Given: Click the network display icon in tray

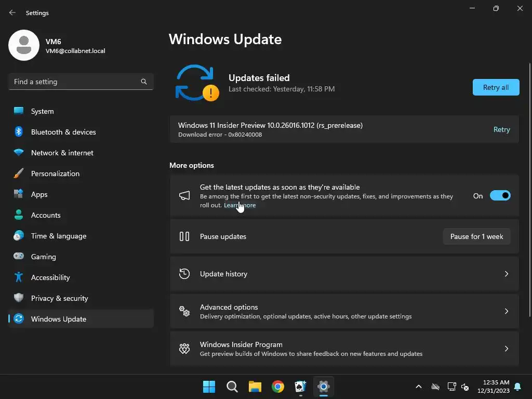Looking at the screenshot, I should click(451, 387).
